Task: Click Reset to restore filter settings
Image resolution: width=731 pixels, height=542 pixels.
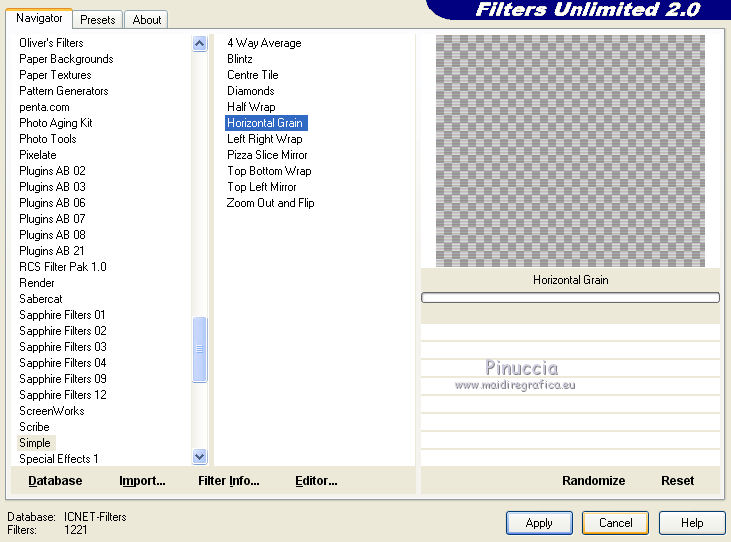Action: point(677,480)
